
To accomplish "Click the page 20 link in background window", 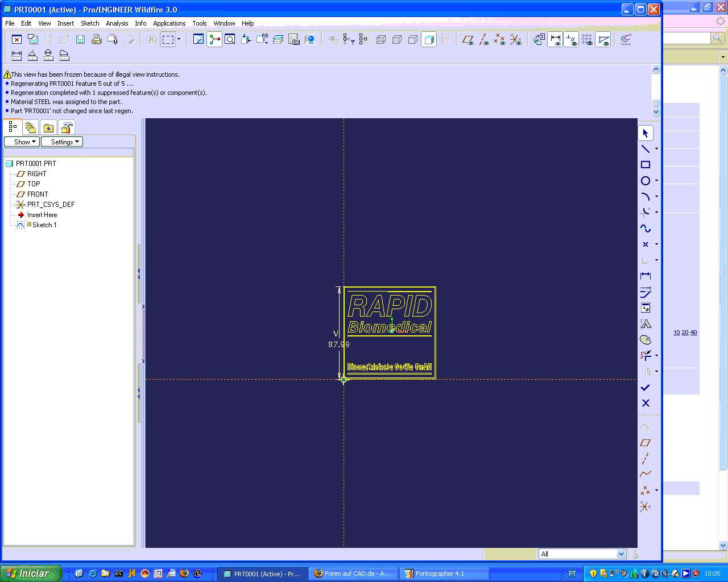I will tap(685, 332).
